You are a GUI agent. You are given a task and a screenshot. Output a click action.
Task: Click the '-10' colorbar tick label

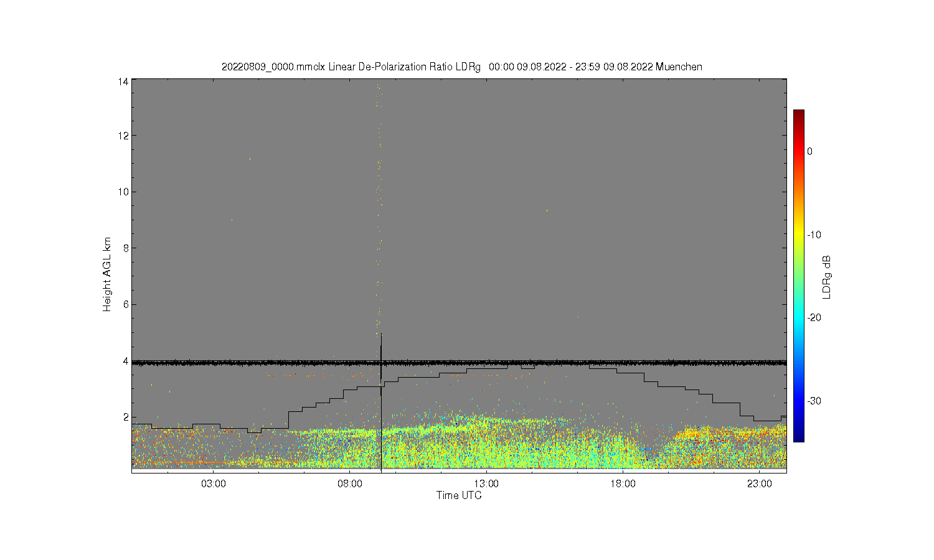(x=814, y=235)
